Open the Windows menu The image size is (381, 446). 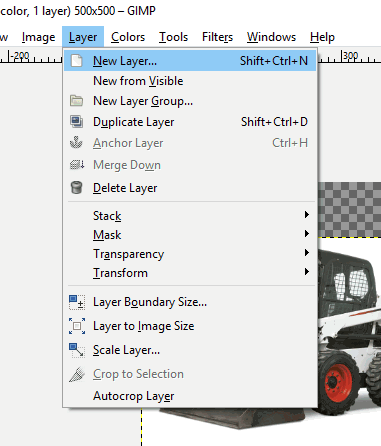(271, 37)
